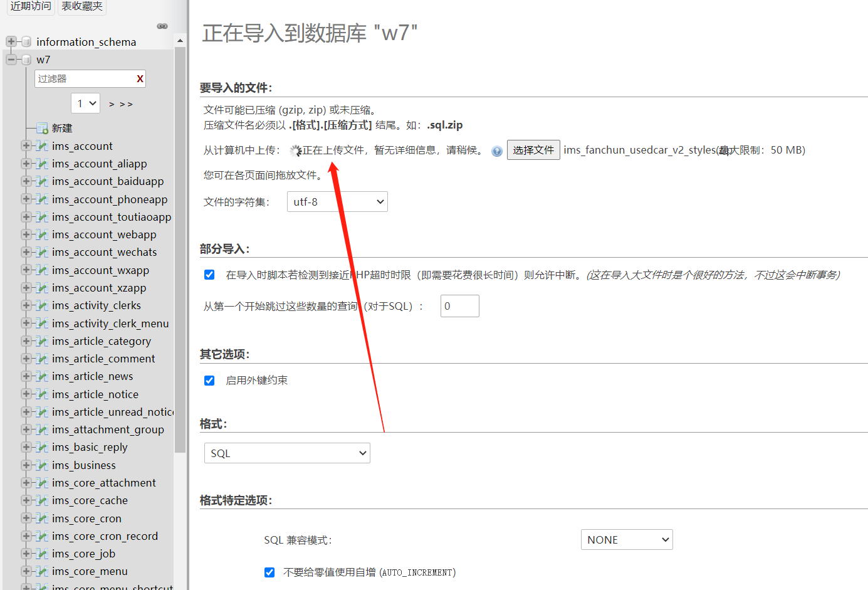Switch to the 近期访问 tab
This screenshot has height=590, width=868.
pos(31,6)
